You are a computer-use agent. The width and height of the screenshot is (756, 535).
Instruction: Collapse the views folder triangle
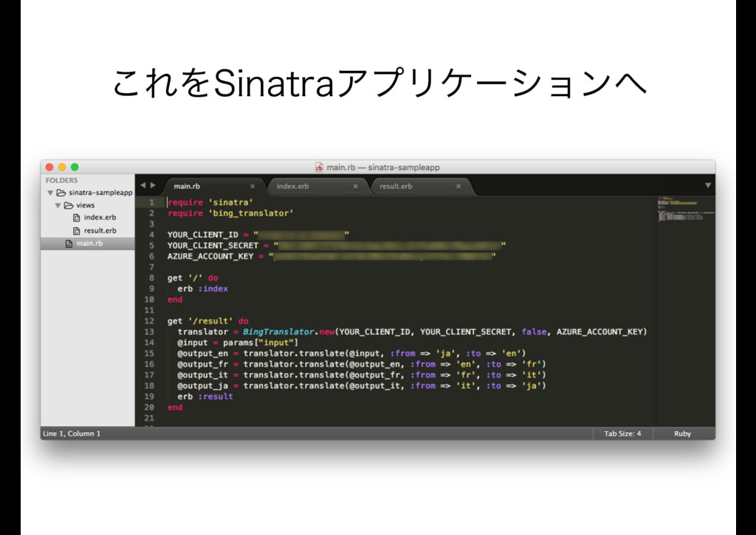[x=58, y=205]
